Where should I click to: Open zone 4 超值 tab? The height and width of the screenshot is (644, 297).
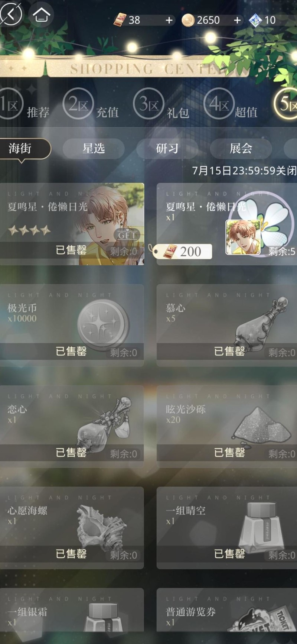[231, 105]
